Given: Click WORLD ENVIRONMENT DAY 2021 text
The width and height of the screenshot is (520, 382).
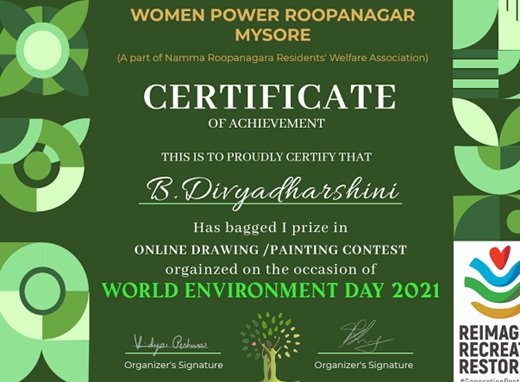Looking at the screenshot, I should 271,290.
